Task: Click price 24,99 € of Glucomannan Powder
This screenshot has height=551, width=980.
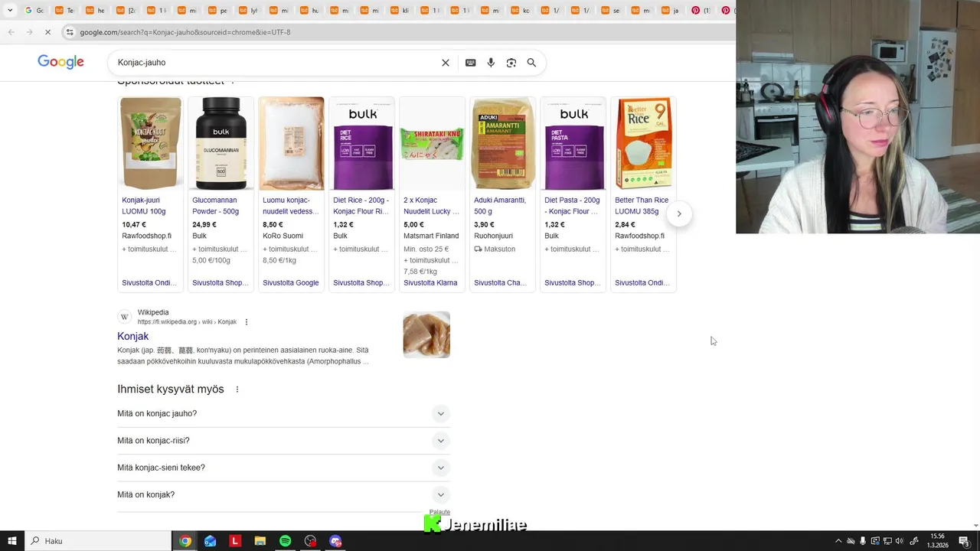Action: [204, 225]
